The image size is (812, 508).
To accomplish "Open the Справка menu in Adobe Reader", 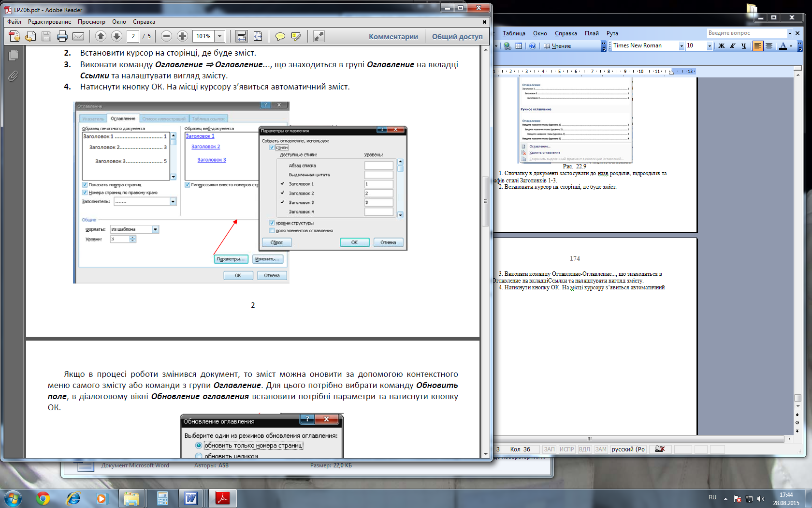I will pos(144,22).
